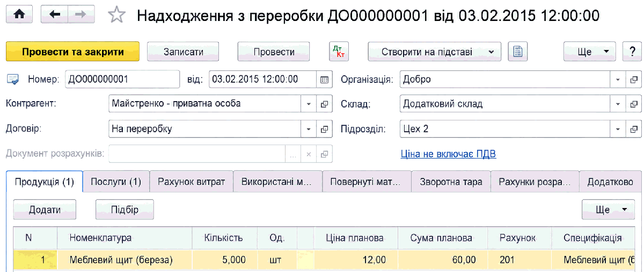This screenshot has height=272, width=644.
Task: Open the Склад record with open icon
Action: (634, 104)
